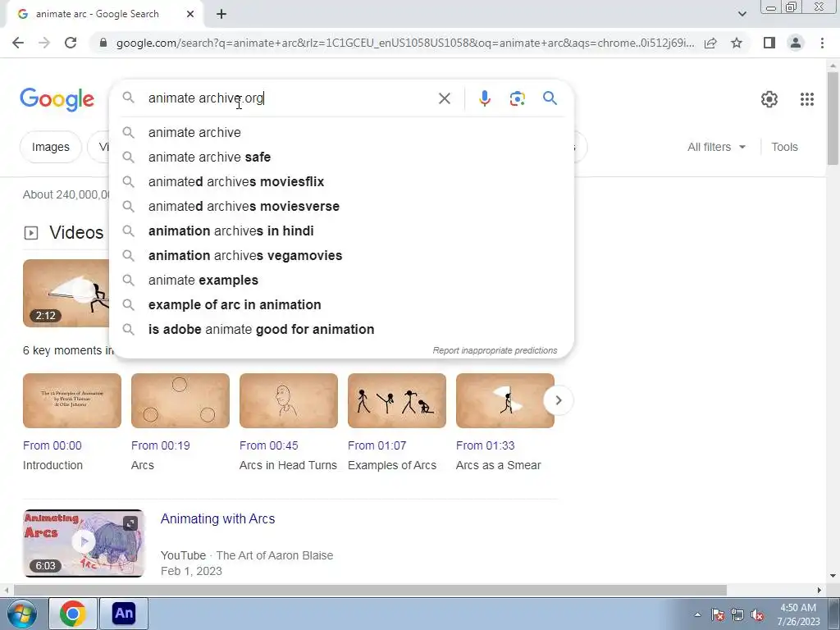Choose 'animate examples' suggestion
This screenshot has width=840, height=630.
point(341,281)
